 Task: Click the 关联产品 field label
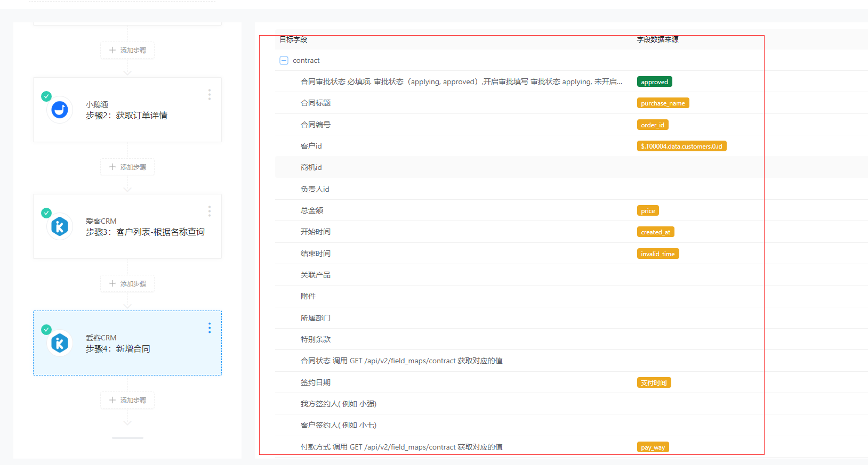point(316,275)
